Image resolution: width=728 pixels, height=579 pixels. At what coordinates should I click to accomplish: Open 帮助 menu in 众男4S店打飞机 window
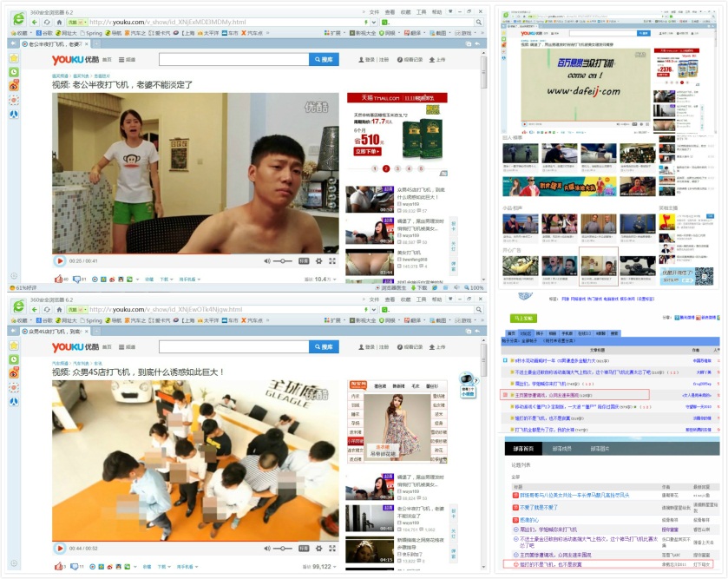(x=437, y=299)
